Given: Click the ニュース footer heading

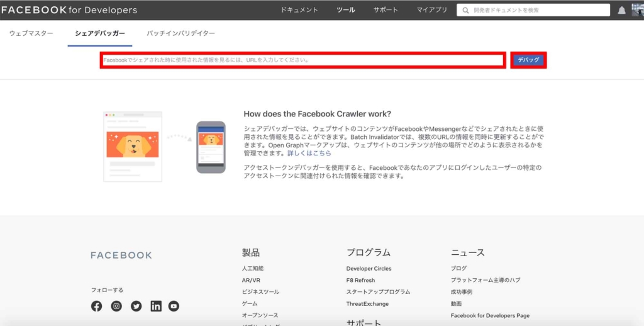Looking at the screenshot, I should (x=468, y=252).
